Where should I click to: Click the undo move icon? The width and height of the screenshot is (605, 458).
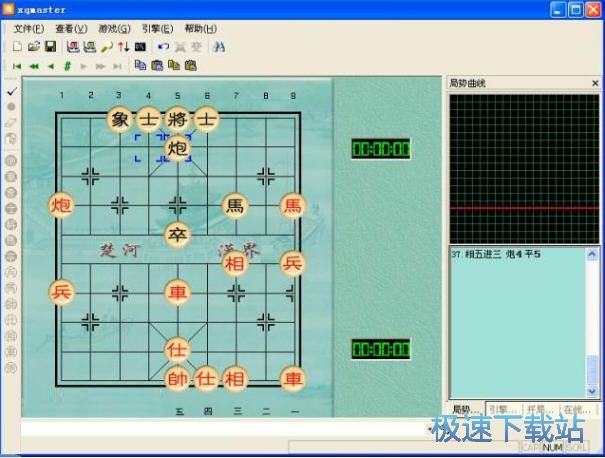coord(164,47)
